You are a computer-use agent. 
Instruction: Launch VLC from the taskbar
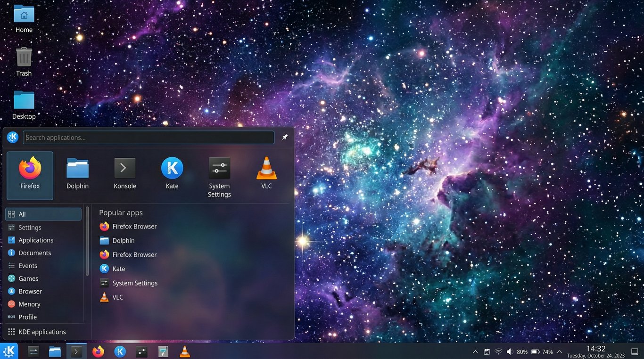click(184, 351)
